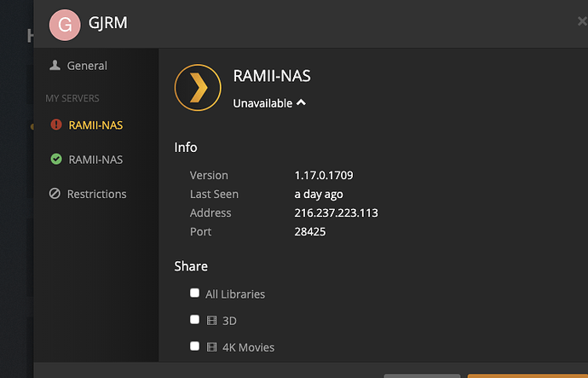
Task: Click the General person icon
Action: pos(55,66)
